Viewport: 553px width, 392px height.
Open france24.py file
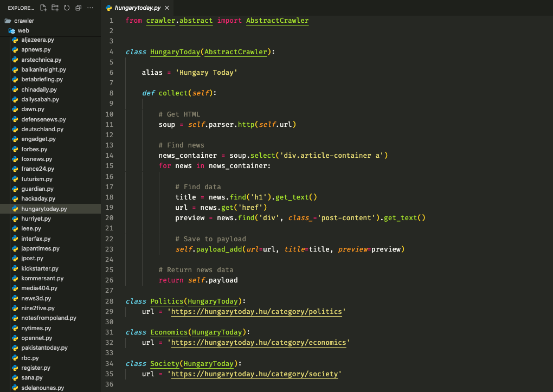pos(50,169)
